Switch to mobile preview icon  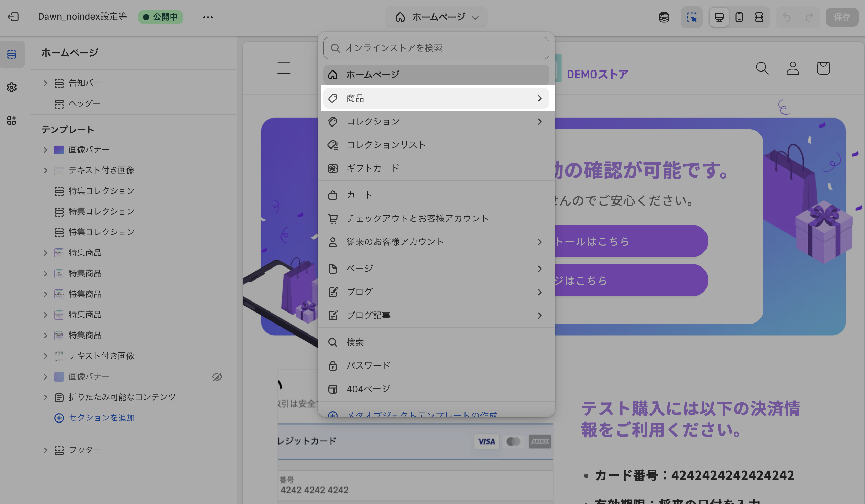click(739, 17)
